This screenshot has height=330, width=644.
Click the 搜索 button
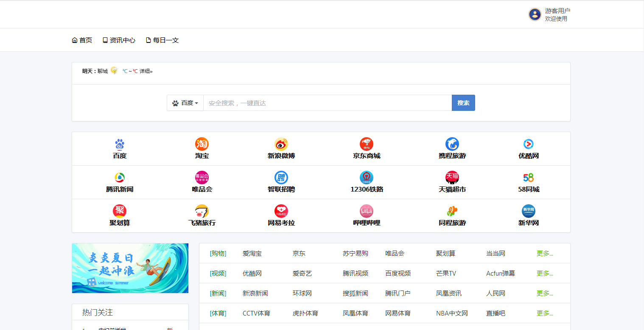pos(463,102)
